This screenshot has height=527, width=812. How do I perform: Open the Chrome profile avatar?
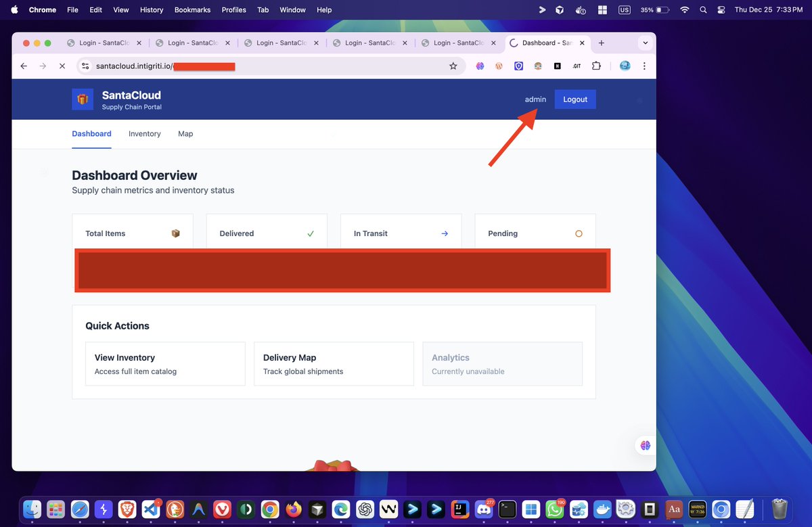tap(625, 66)
